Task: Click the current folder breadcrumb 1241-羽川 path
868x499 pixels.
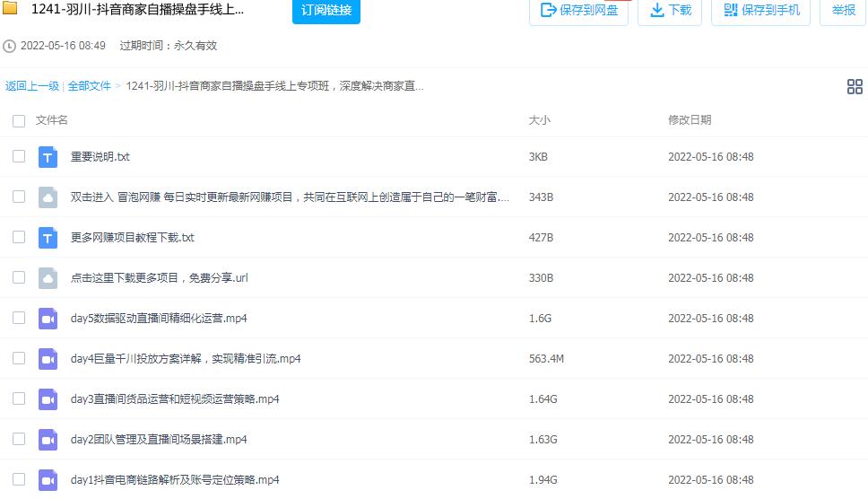Action: pyautogui.click(x=274, y=86)
